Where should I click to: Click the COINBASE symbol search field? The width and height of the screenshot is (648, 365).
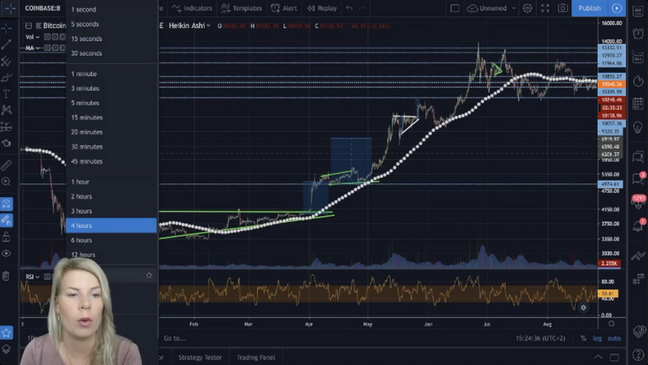[x=42, y=8]
